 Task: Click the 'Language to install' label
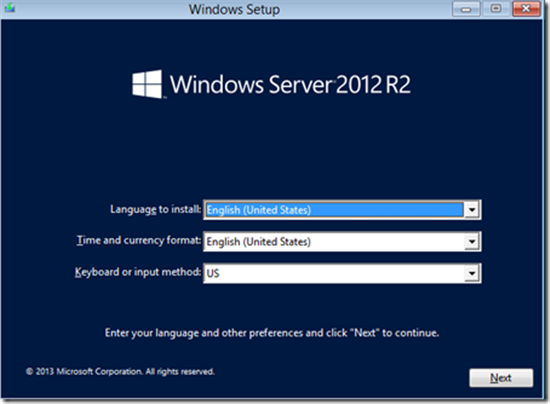(x=156, y=209)
